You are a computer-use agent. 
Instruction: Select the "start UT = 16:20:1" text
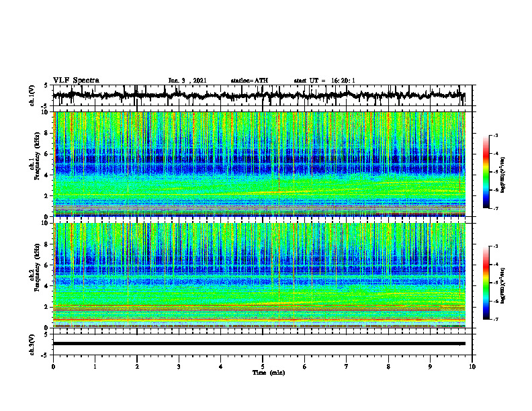click(324, 81)
